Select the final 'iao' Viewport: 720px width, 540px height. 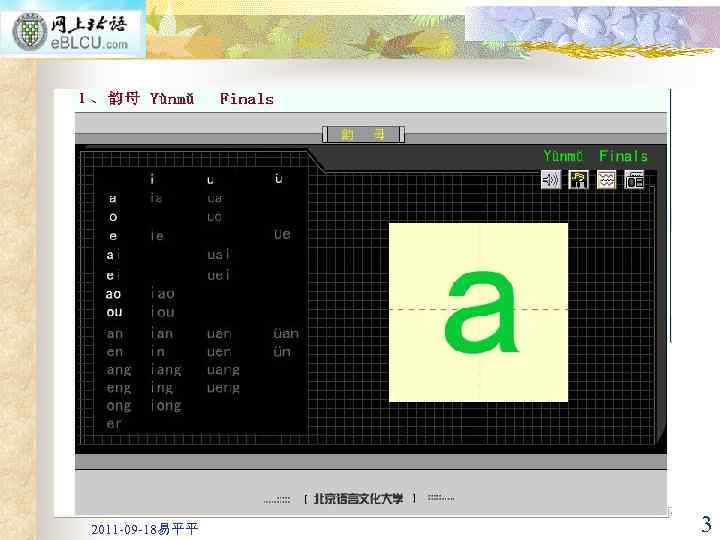pos(163,294)
